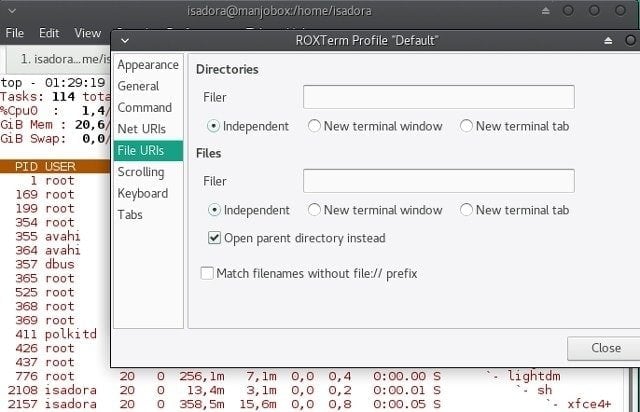
Task: Select New terminal window under Files
Action: (375, 210)
